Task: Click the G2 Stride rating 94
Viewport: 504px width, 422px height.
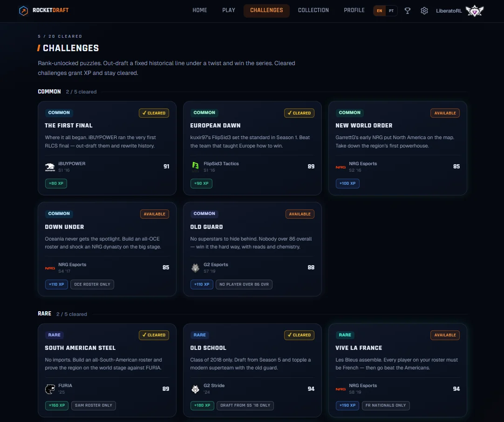Action: 311,389
